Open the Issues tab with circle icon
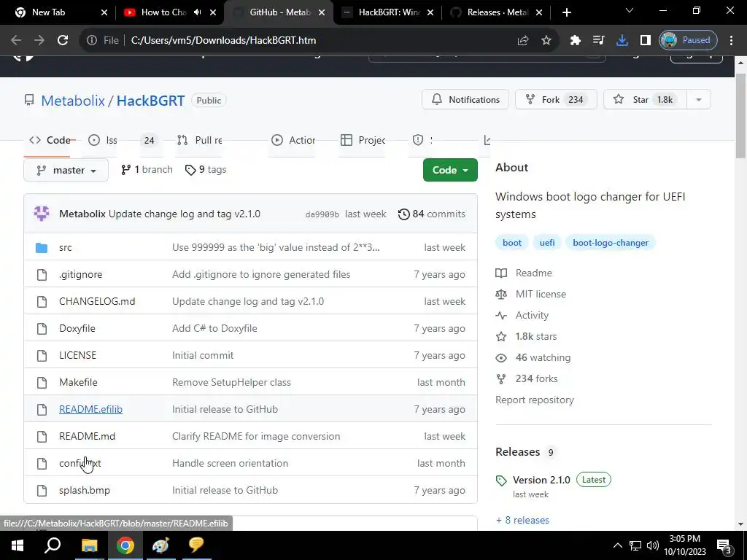 tap(103, 140)
